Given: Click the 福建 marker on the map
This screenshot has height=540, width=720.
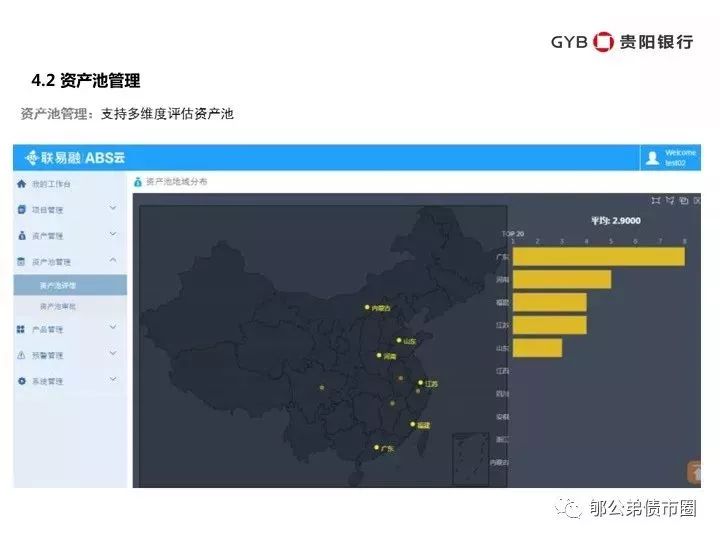Looking at the screenshot, I should click(412, 424).
